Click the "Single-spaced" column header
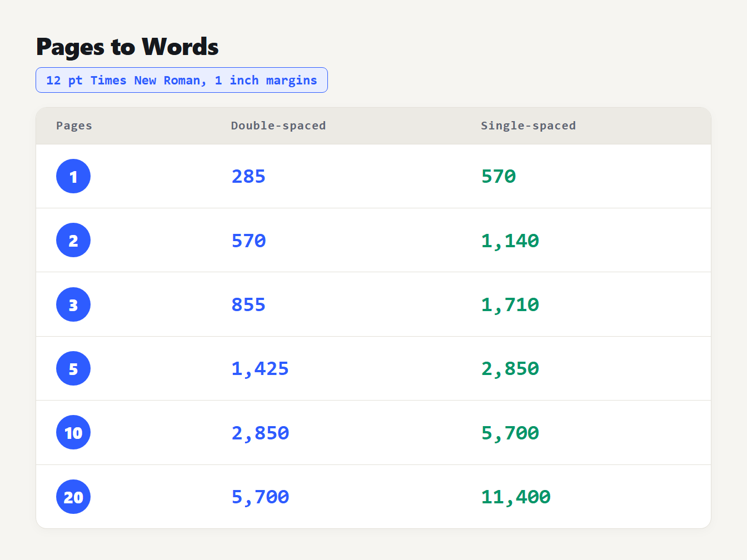Screen dimensions: 747x560 pos(528,126)
